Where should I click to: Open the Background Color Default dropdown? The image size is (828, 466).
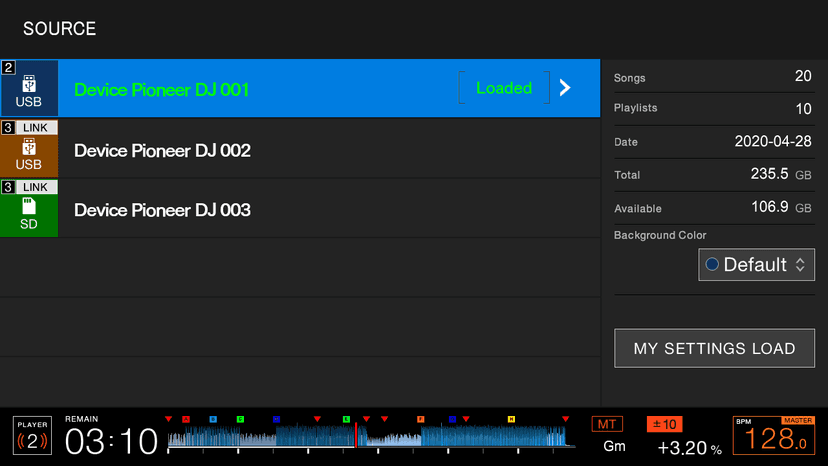pyautogui.click(x=756, y=264)
